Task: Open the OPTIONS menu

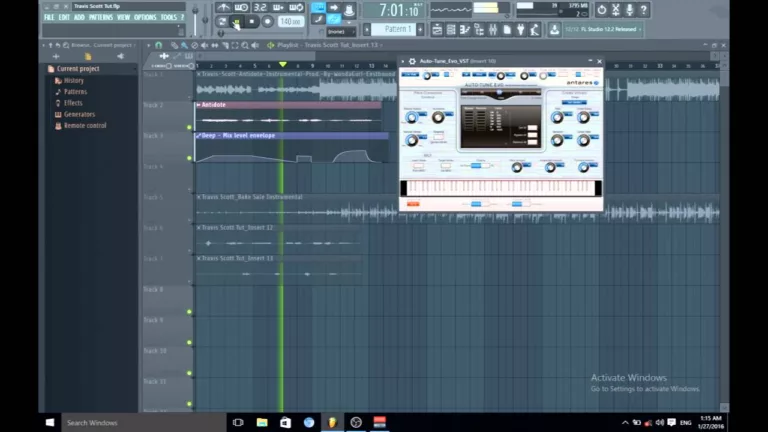Action: (145, 17)
